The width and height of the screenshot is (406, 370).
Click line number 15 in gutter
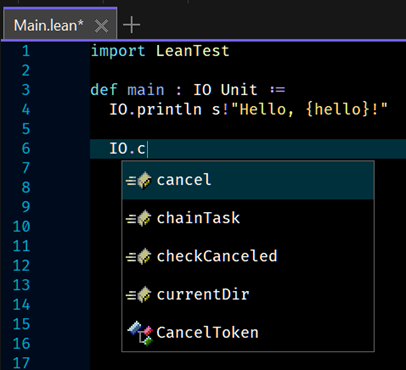tap(21, 324)
